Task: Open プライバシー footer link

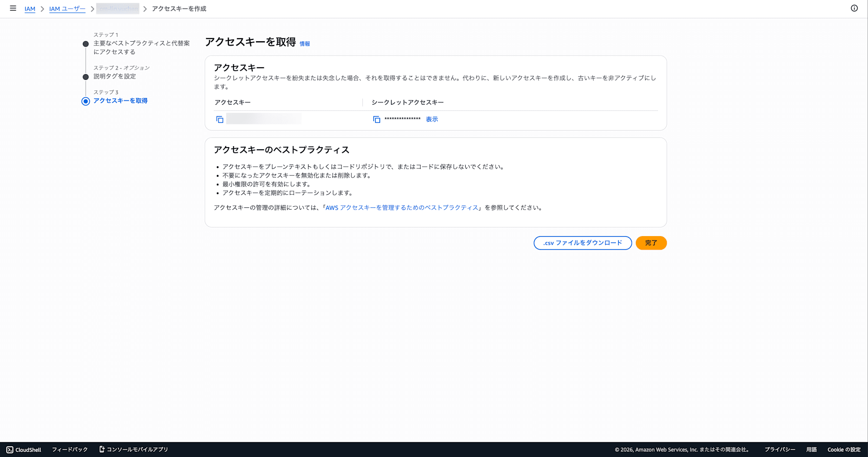Action: [x=780, y=450]
